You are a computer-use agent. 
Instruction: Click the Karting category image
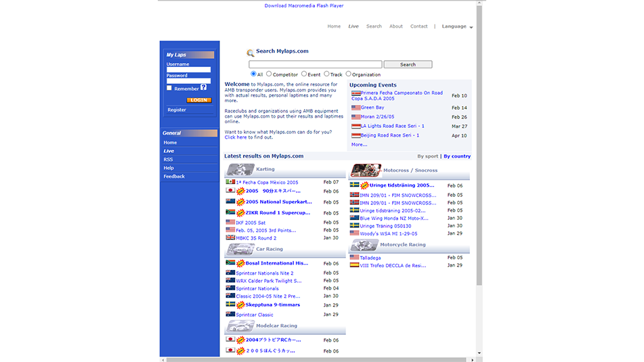coord(240,170)
